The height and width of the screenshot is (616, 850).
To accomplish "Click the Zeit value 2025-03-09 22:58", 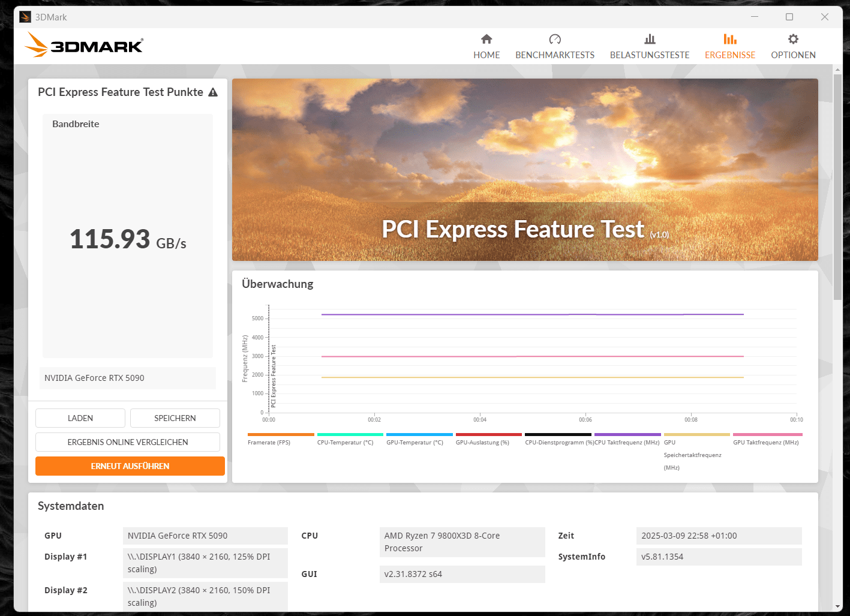I will [x=719, y=536].
